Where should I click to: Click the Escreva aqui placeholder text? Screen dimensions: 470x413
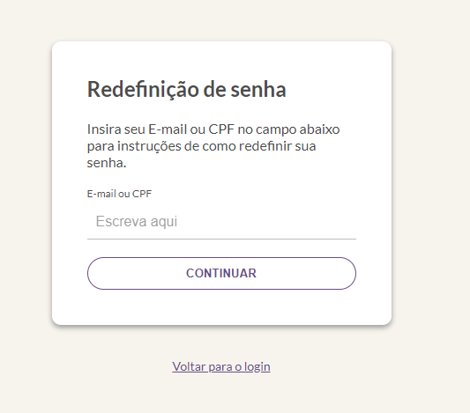tap(136, 221)
